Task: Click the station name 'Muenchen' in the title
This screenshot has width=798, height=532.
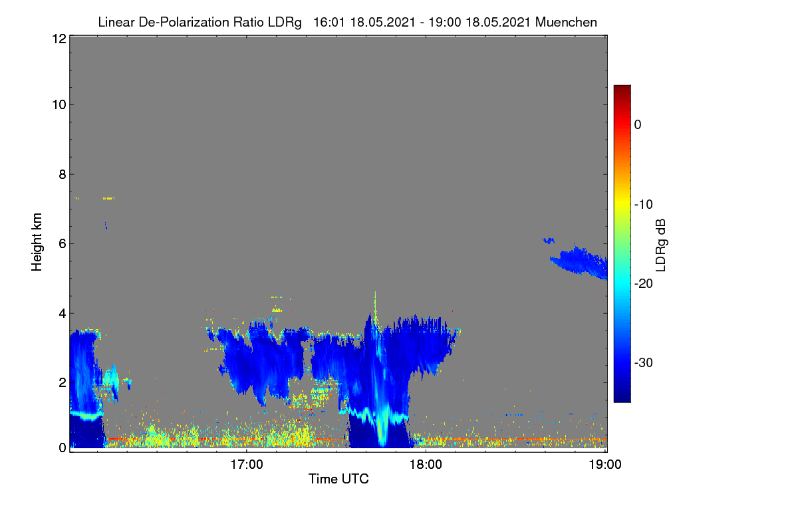Action: 565,22
